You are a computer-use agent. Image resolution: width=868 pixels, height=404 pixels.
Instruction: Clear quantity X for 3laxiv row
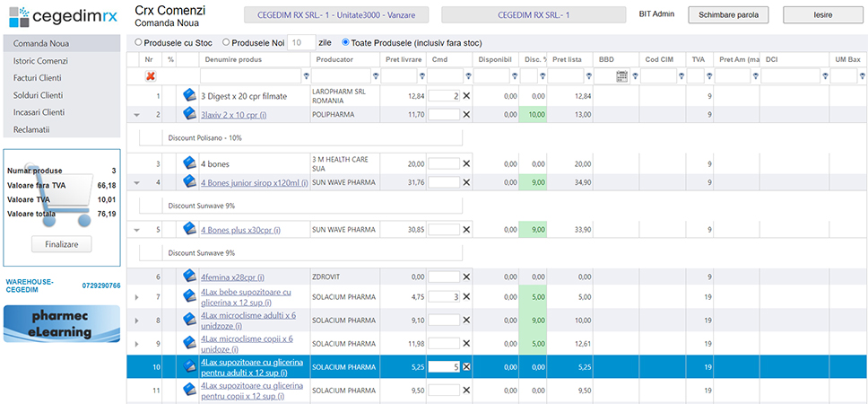466,114
